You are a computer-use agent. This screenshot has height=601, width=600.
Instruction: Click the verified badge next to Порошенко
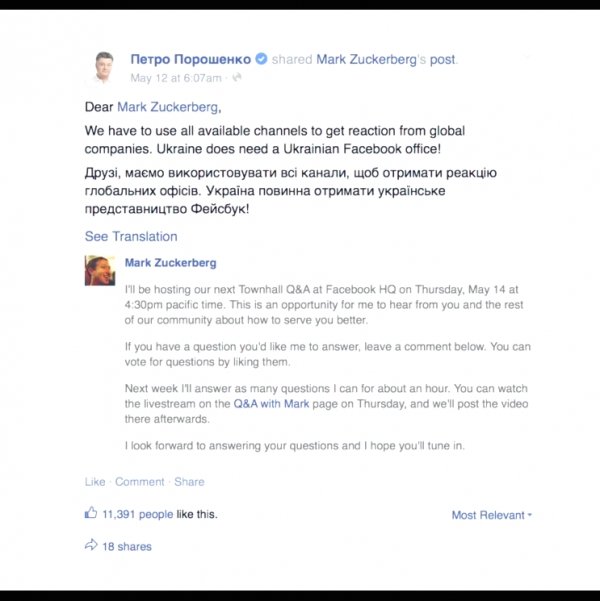pos(261,59)
